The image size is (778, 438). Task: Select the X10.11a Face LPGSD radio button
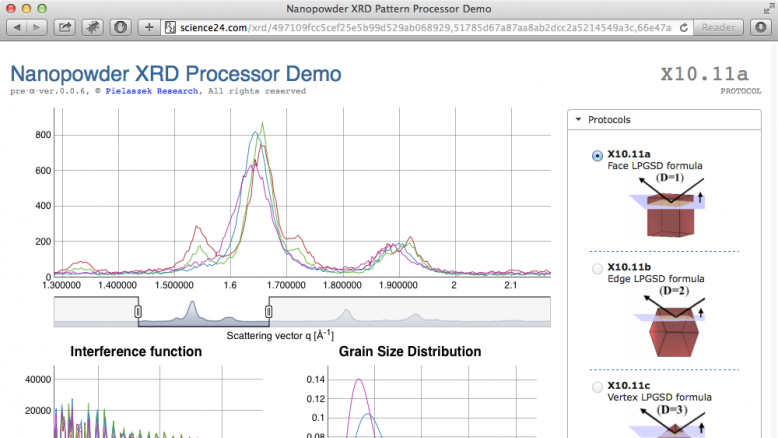coord(597,156)
